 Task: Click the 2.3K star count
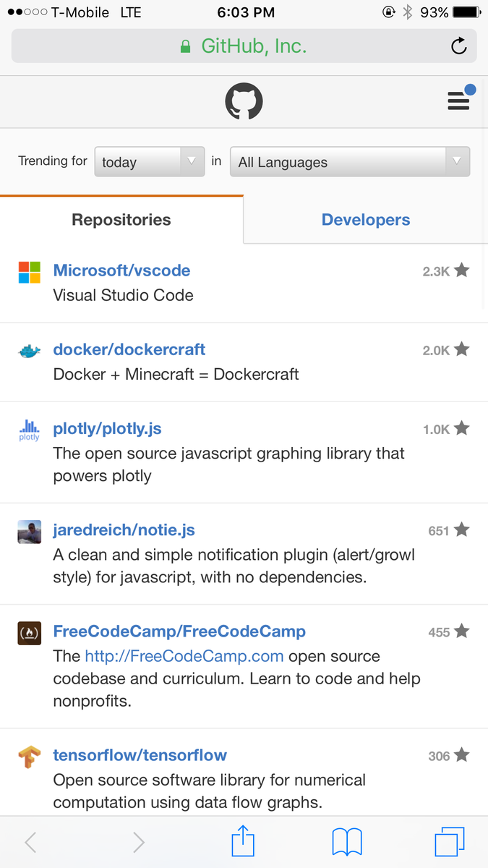(x=436, y=271)
